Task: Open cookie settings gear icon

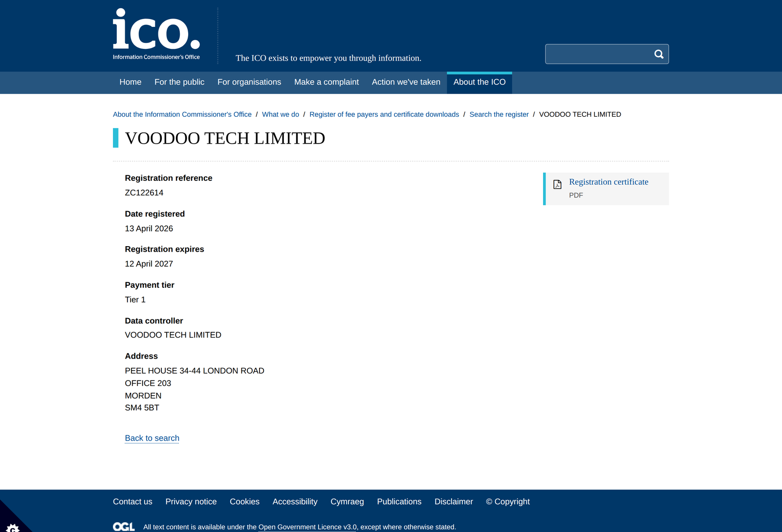Action: pos(13,528)
